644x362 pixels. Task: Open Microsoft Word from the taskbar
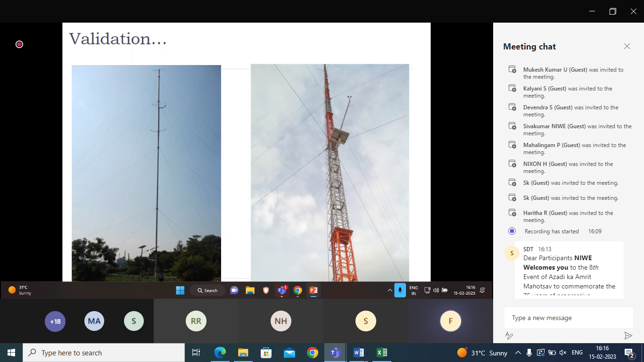click(358, 353)
